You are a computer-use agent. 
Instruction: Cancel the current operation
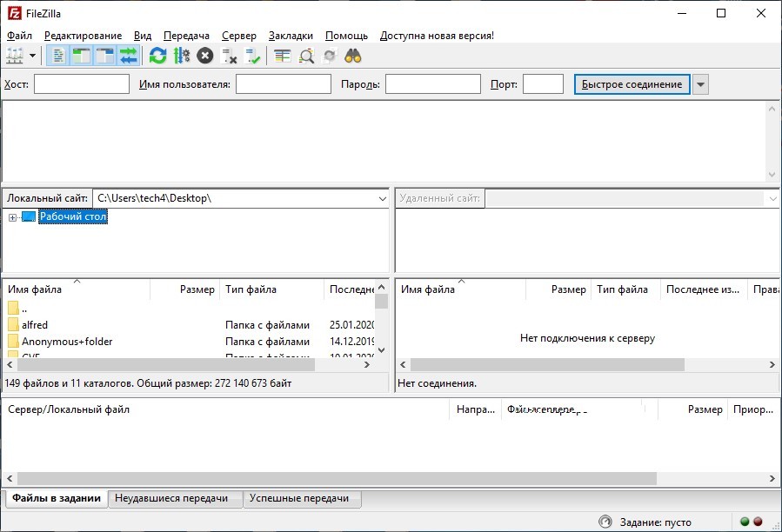(x=205, y=56)
